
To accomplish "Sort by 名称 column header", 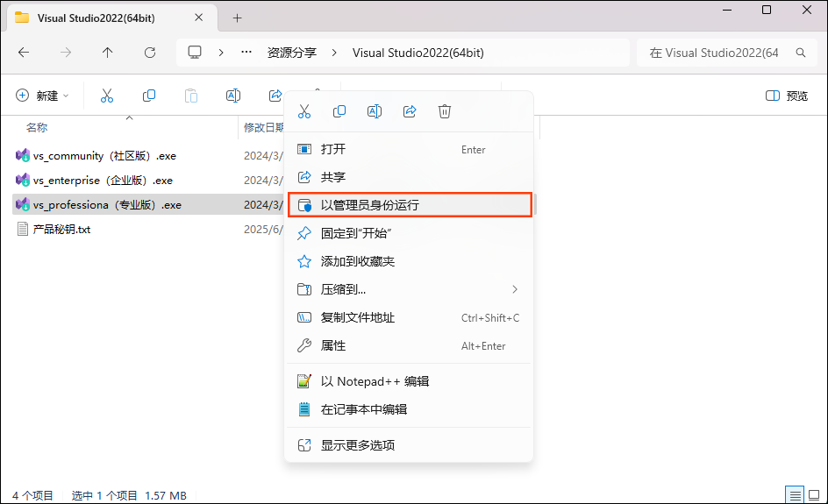I will [37, 127].
